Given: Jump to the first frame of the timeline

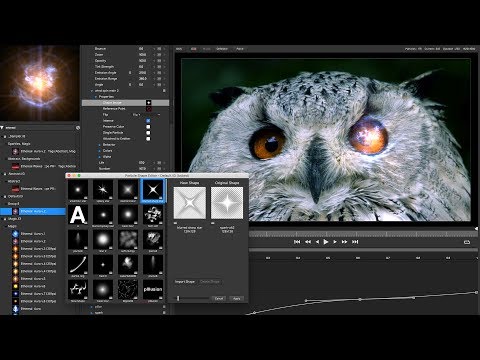Looking at the screenshot, I should pos(297,242).
